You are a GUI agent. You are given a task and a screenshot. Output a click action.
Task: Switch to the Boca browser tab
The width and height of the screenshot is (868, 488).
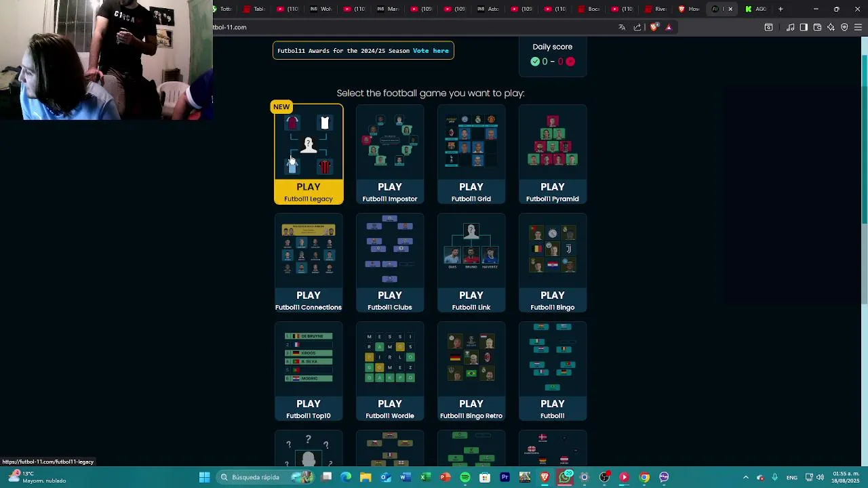[x=589, y=9]
